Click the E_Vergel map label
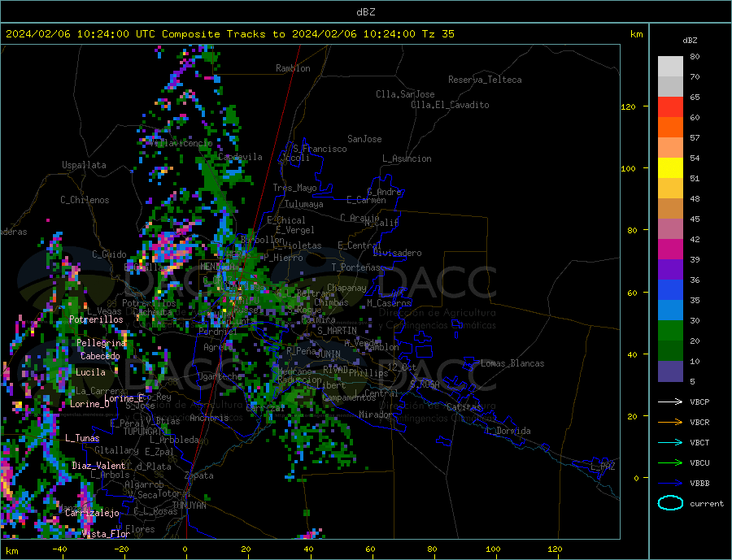732x560 pixels. click(295, 230)
